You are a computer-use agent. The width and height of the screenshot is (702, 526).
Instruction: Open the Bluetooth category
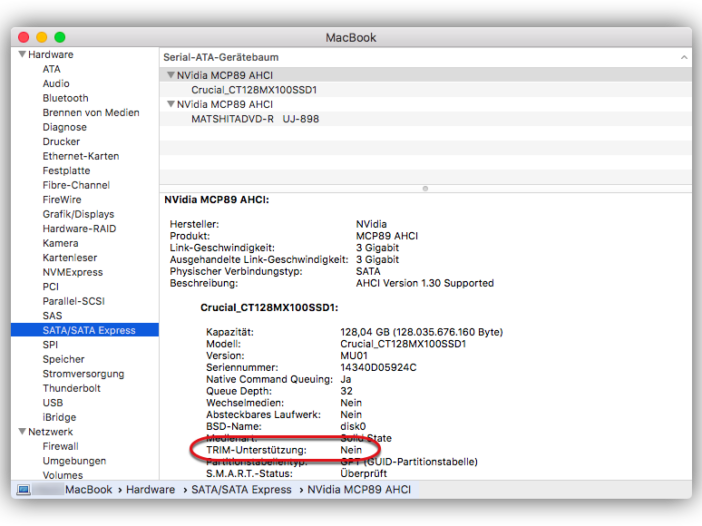click(x=65, y=98)
